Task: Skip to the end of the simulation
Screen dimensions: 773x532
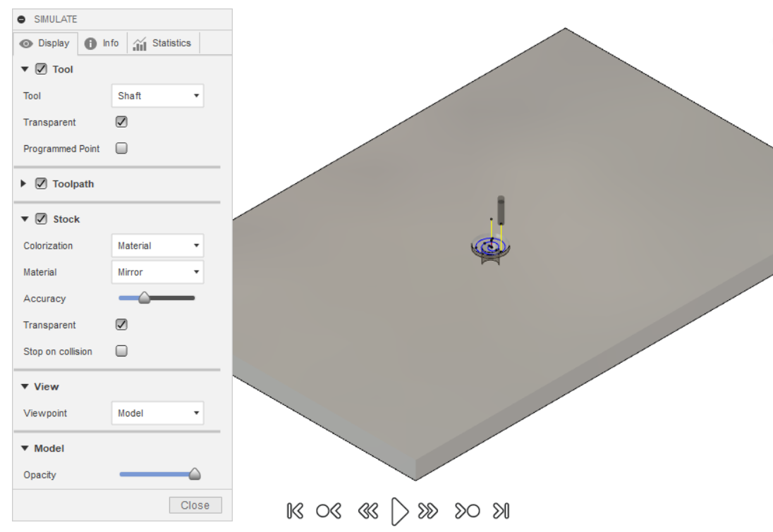Action: pos(501,510)
